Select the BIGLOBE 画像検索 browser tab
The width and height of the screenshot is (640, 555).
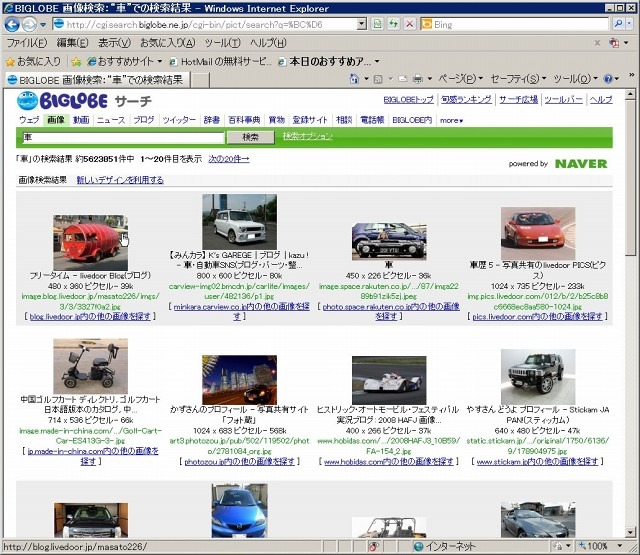97,80
